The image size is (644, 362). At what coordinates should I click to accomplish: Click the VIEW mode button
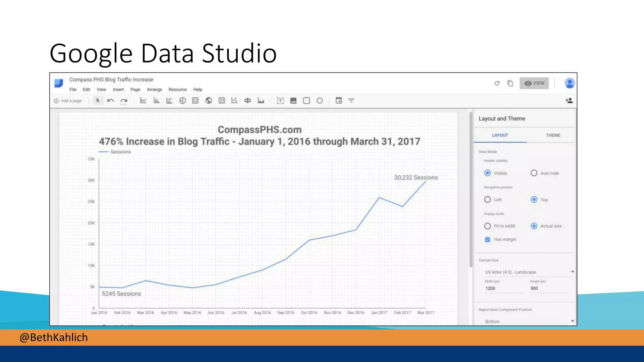coord(534,83)
